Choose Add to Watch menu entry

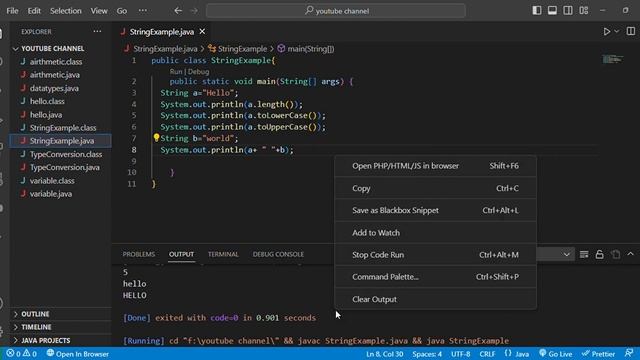[x=436, y=233]
